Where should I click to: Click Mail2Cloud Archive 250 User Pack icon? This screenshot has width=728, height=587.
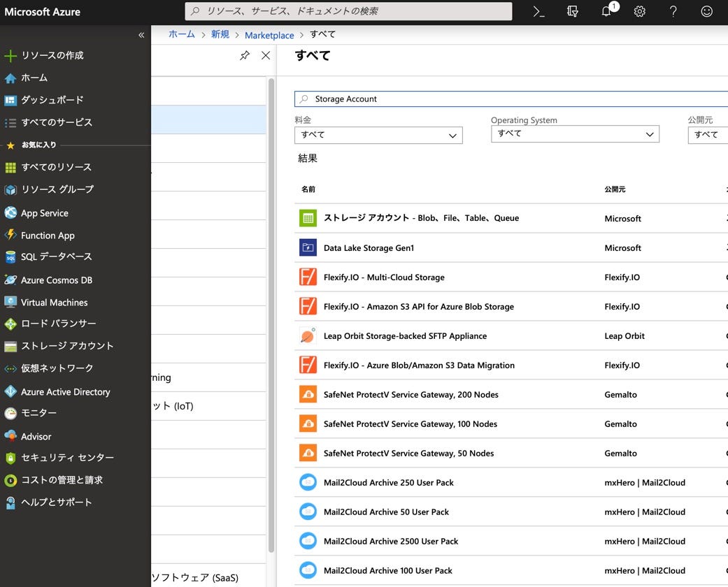[x=308, y=482]
